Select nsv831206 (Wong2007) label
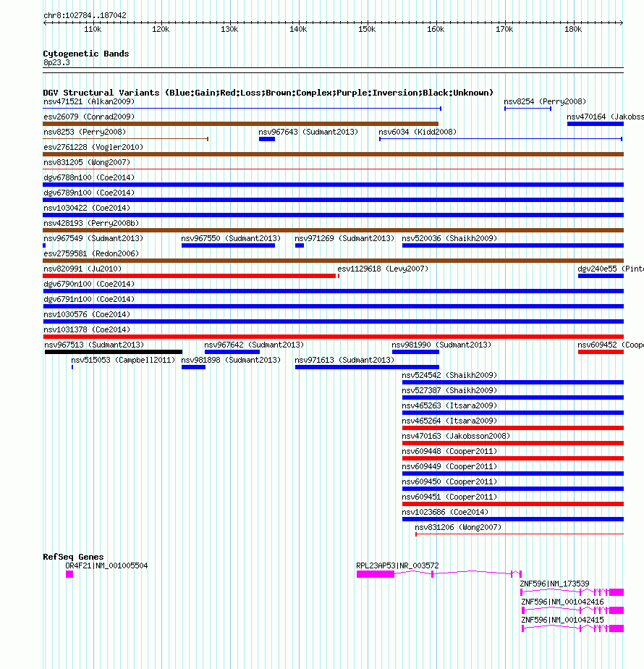Screen dimensions: 644x669 click(458, 527)
